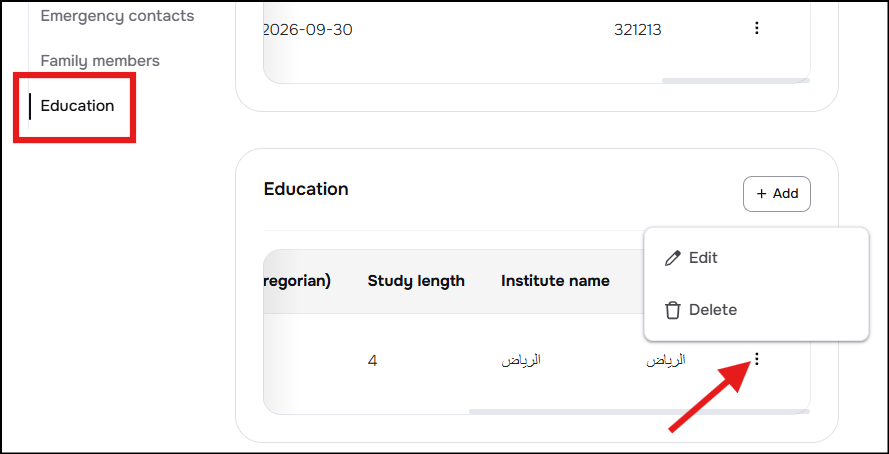Click the 2026-09-30 date cell

pos(308,30)
